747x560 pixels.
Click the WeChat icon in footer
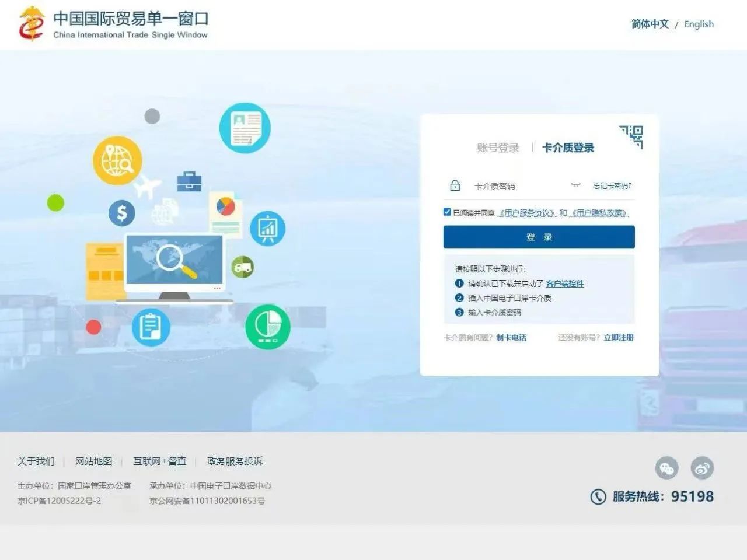point(666,468)
